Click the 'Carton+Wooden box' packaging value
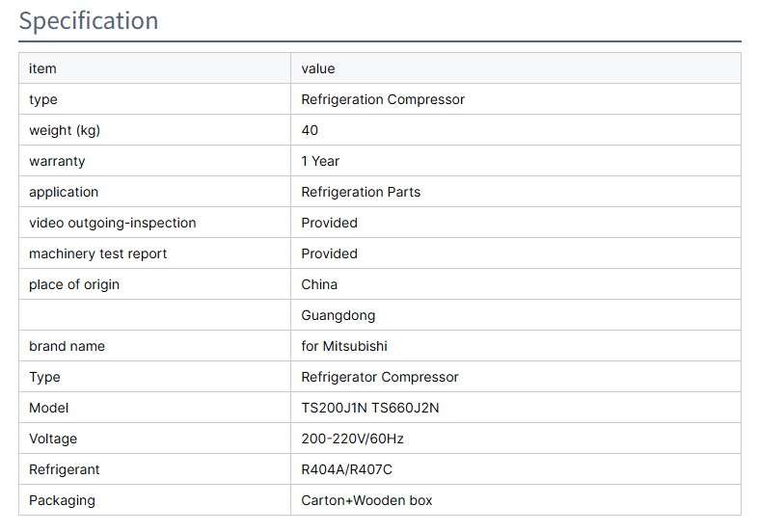 click(x=366, y=500)
